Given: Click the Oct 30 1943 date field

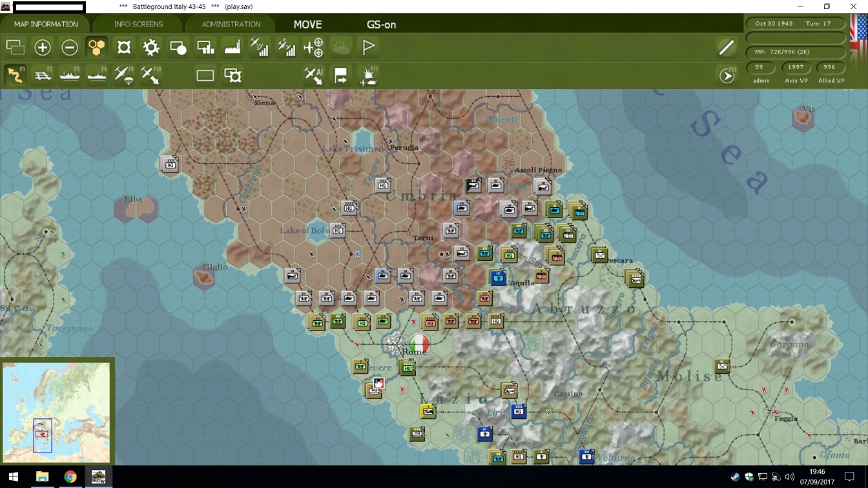Looking at the screenshot, I should point(796,23).
